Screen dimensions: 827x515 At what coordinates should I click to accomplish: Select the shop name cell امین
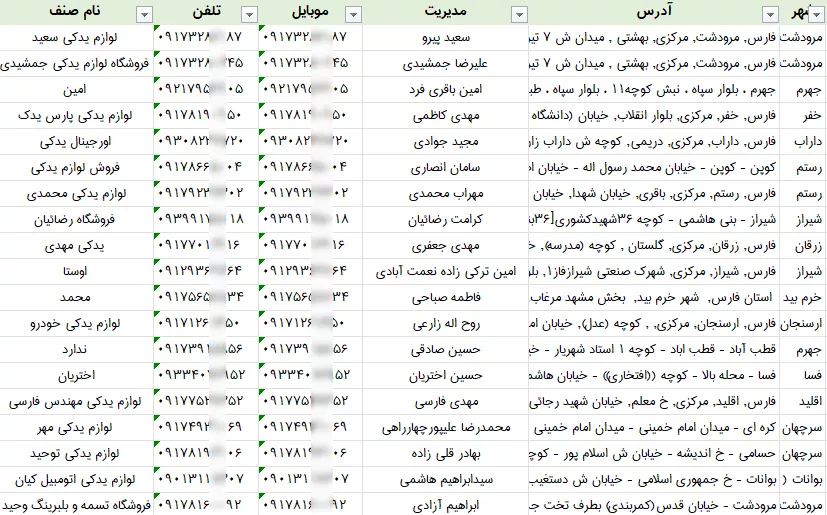[76, 89]
